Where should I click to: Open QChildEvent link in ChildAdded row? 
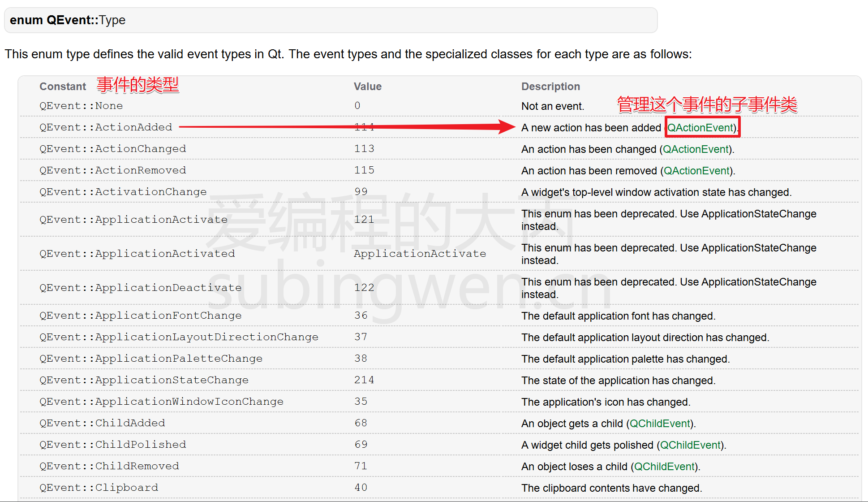[660, 424]
